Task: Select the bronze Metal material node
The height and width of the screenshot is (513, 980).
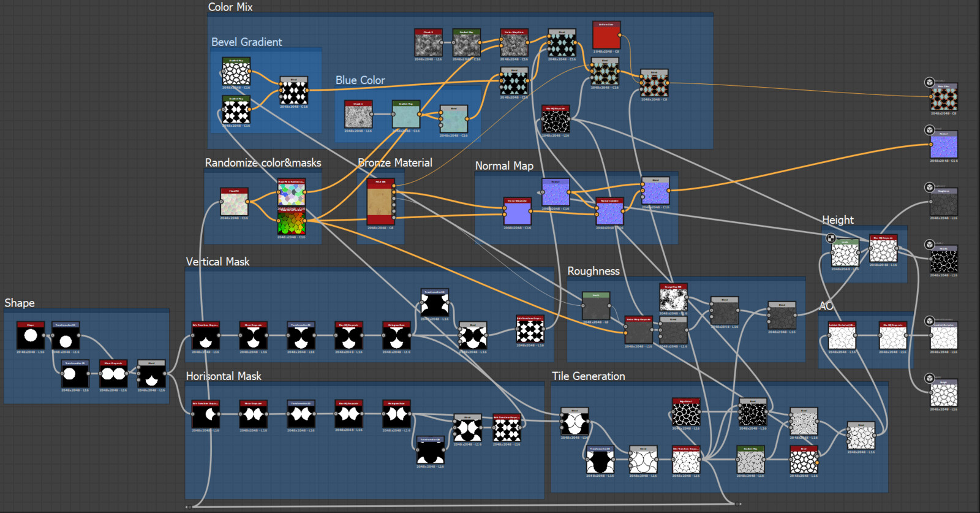Action: (x=380, y=202)
